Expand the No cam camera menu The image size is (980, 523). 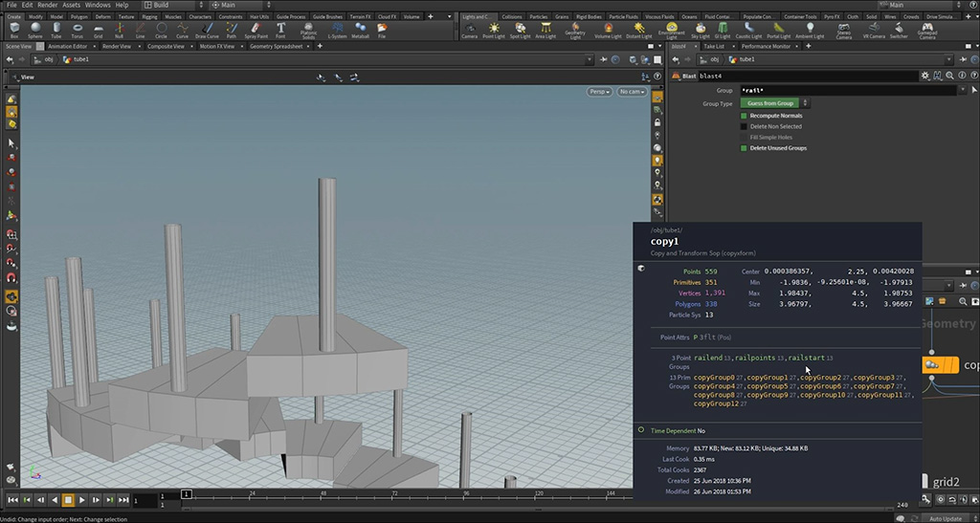point(631,92)
